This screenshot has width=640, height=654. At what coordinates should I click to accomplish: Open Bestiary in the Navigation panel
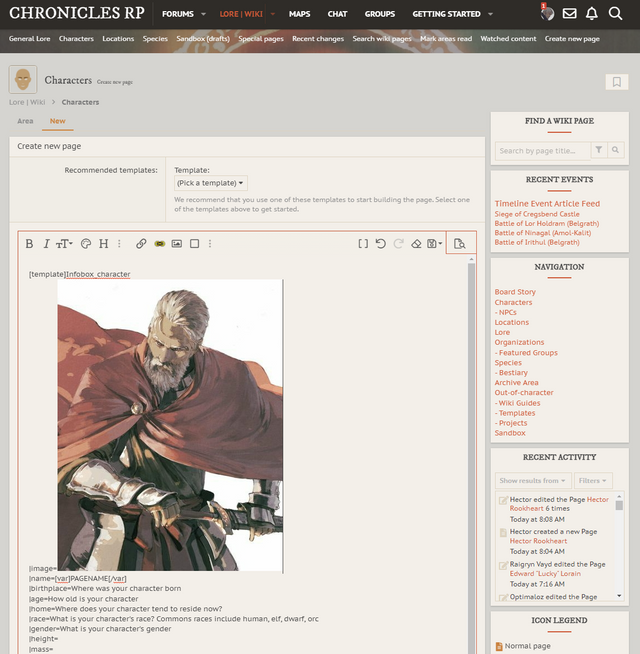pos(511,372)
